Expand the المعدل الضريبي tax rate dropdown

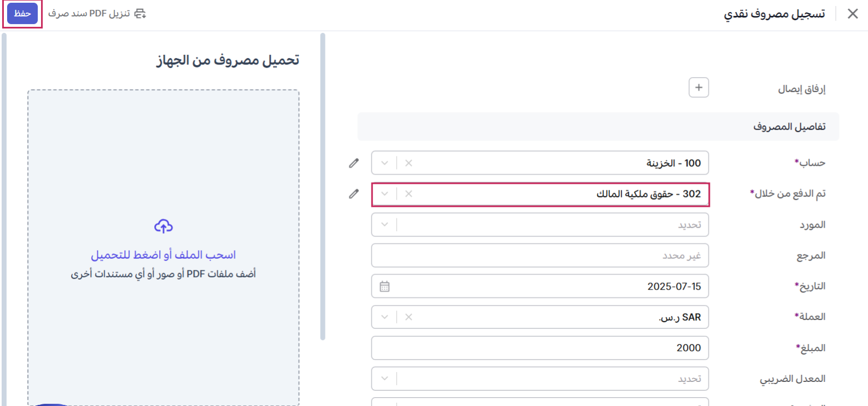(x=385, y=379)
